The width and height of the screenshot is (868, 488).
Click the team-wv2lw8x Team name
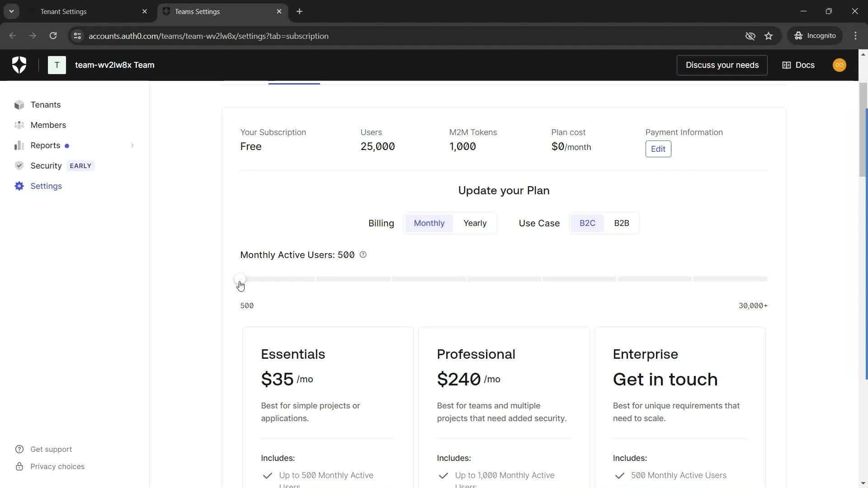[115, 65]
